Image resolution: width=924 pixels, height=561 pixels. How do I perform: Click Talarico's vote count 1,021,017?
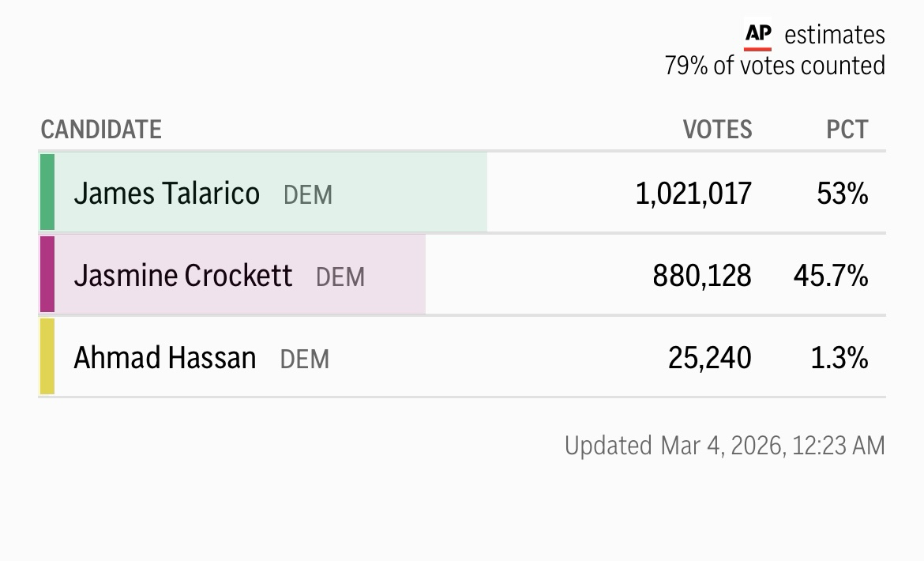click(x=693, y=194)
